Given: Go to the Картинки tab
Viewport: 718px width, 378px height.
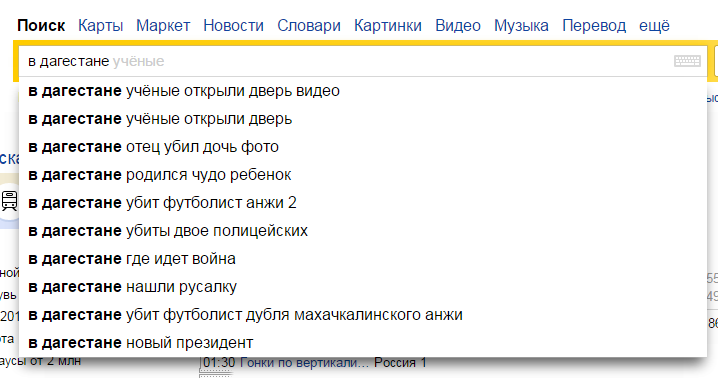Looking at the screenshot, I should pyautogui.click(x=388, y=26).
